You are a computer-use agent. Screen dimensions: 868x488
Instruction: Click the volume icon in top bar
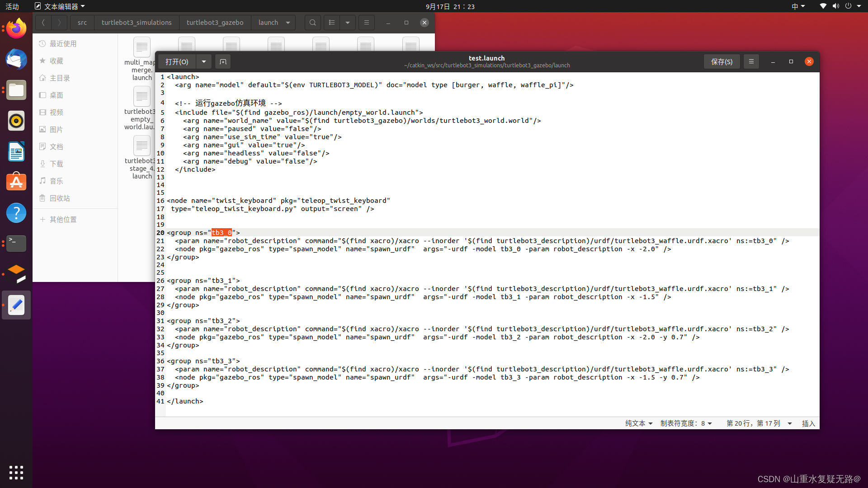pyautogui.click(x=835, y=6)
